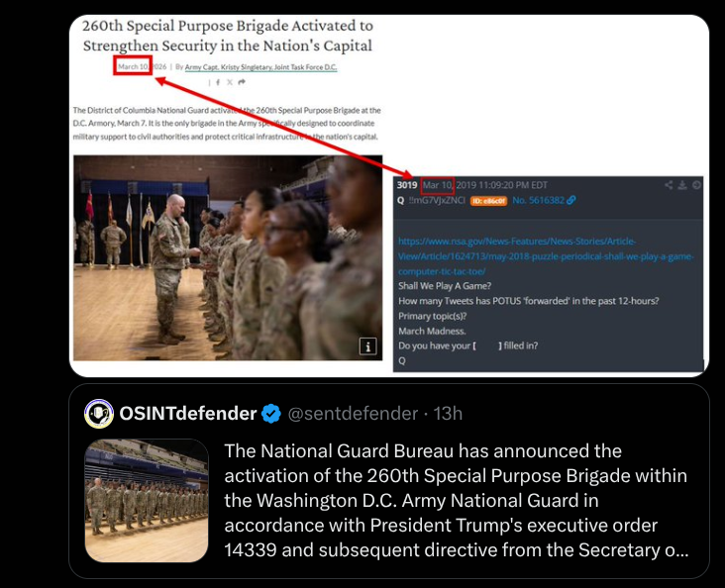The image size is (725, 588).
Task: Click the OSINTdefender display name
Action: point(188,413)
